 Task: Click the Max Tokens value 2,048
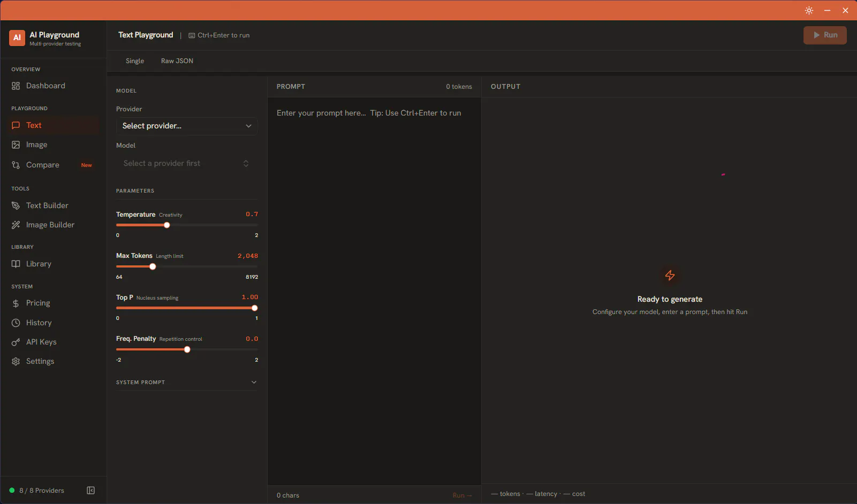coord(248,256)
